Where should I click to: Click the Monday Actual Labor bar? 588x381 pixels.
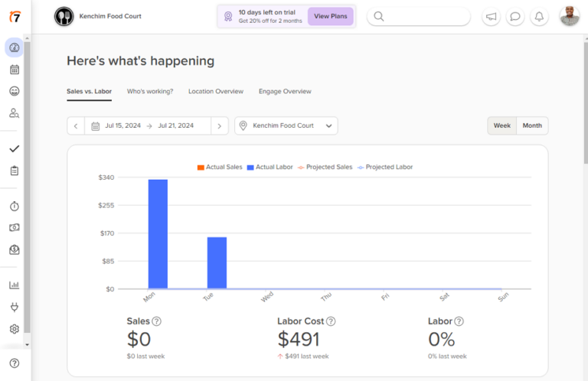[158, 234]
